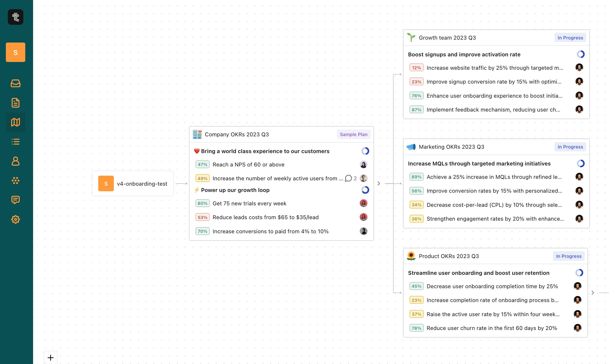Open the Growth team 2023 Q3 plan title
609x364 pixels.
(x=447, y=38)
